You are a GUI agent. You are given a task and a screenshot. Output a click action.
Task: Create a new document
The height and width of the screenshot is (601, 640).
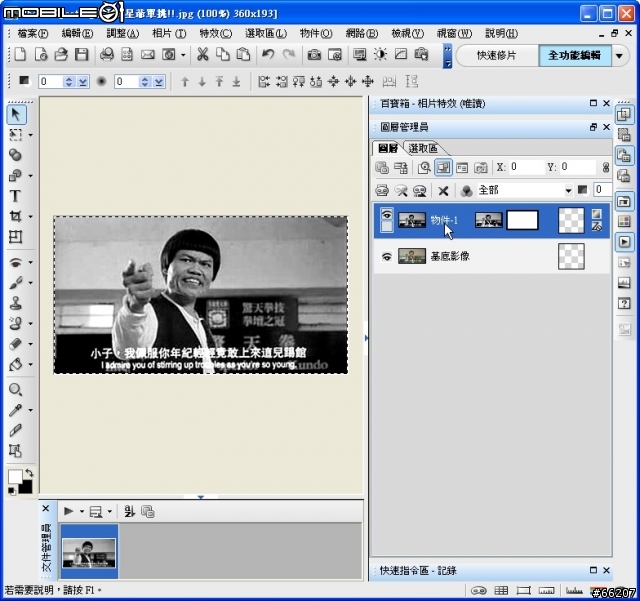click(20, 54)
